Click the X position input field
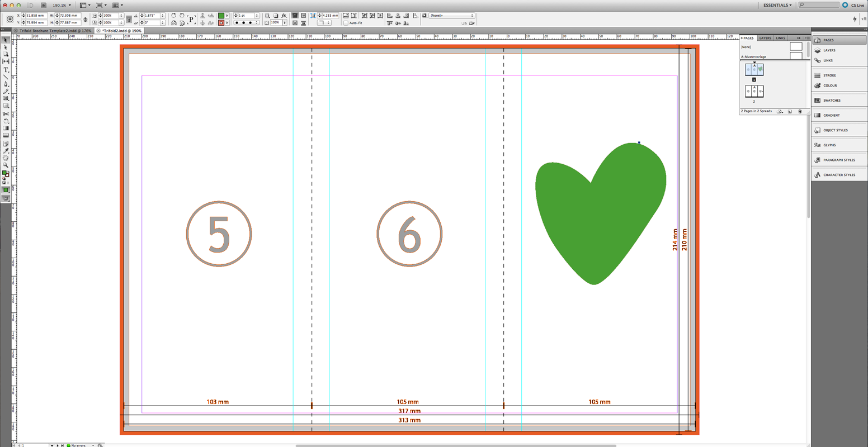Viewport: 868px width, 447px height. click(x=37, y=16)
